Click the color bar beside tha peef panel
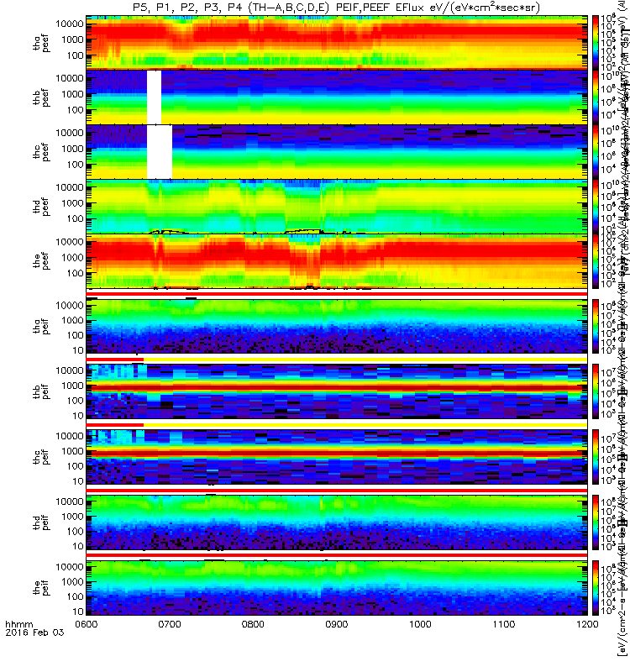This screenshot has width=630, height=672. click(x=596, y=43)
